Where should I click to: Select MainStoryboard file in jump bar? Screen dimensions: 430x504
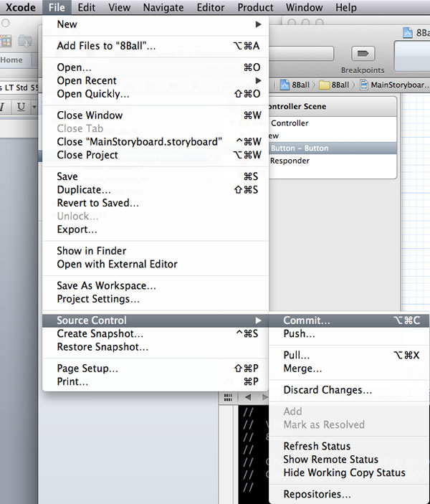pos(394,85)
